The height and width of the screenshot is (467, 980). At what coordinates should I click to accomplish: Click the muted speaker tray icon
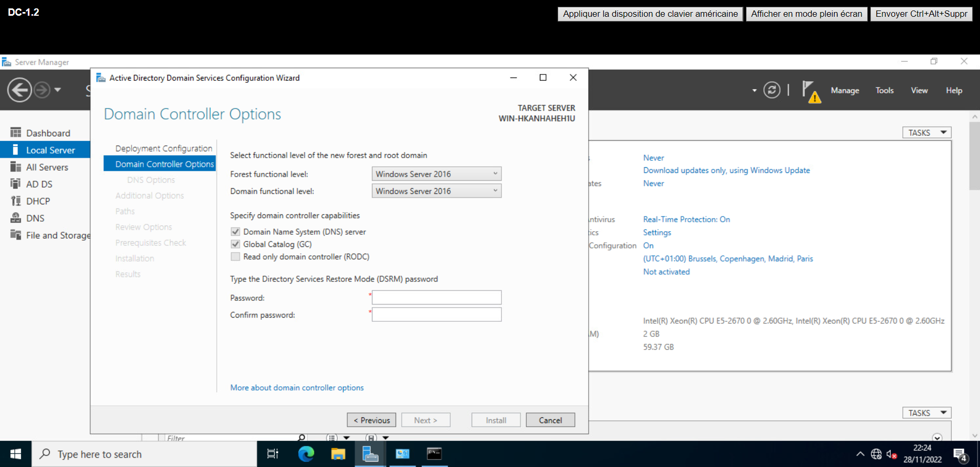tap(891, 454)
